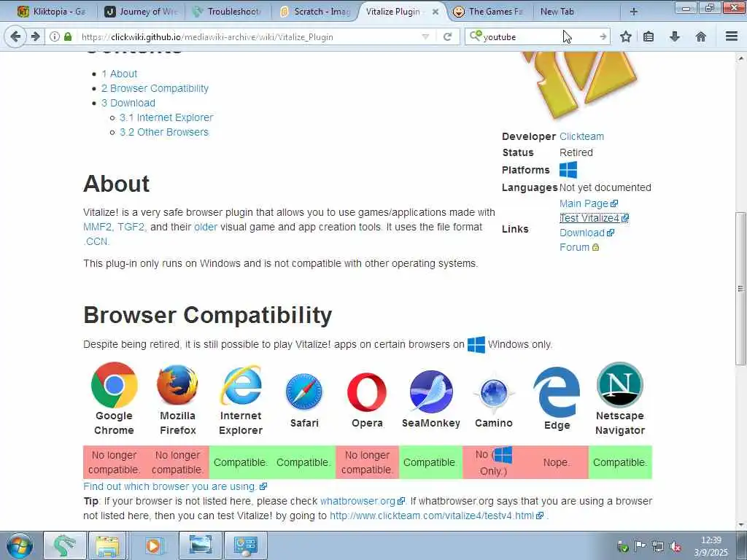Open the Windows Start orb
The image size is (747, 560).
coord(19,545)
